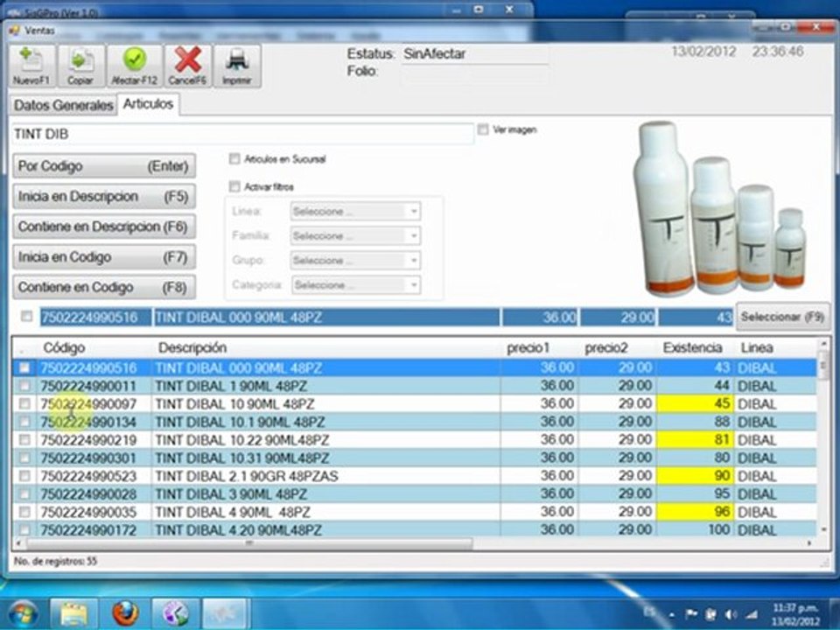Check row TINT DIBAL 2.1 90GR 48PZAS
The width and height of the screenshot is (840, 630).
click(x=24, y=476)
